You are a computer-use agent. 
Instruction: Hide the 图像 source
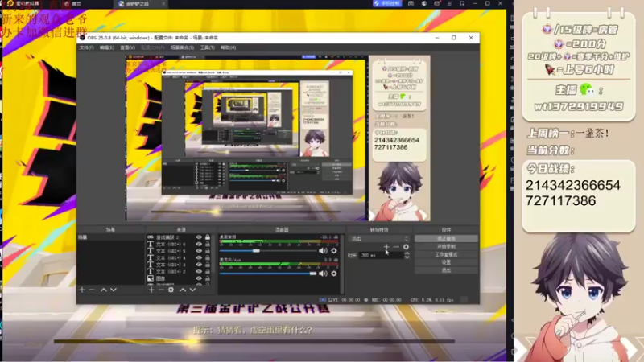click(x=199, y=278)
